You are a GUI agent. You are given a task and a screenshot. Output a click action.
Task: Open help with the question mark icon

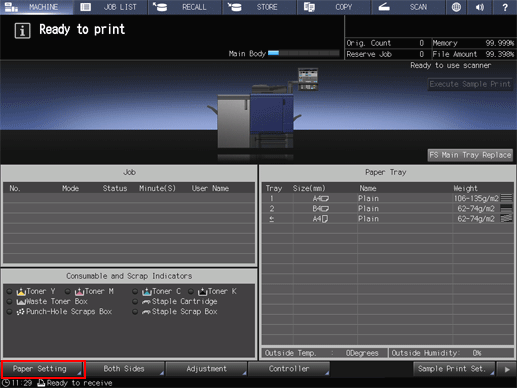click(505, 7)
